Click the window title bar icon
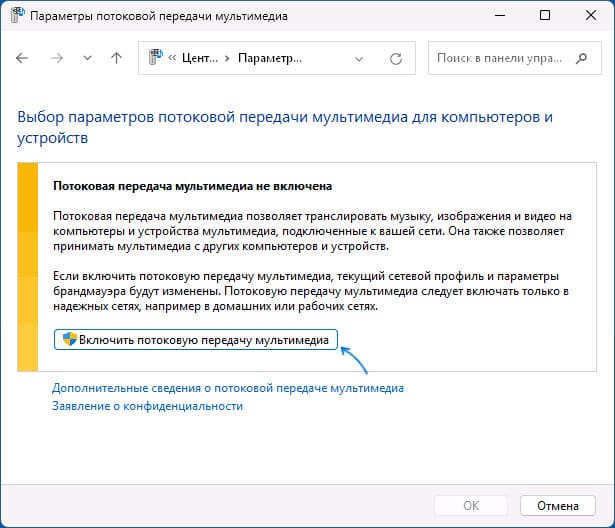 (17, 15)
